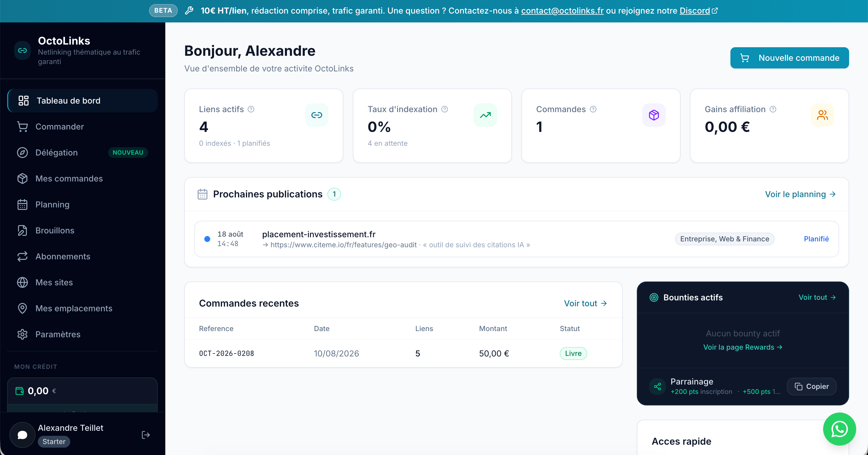Click Voir tout in Commandes recentes
This screenshot has height=455, width=868.
tap(585, 303)
